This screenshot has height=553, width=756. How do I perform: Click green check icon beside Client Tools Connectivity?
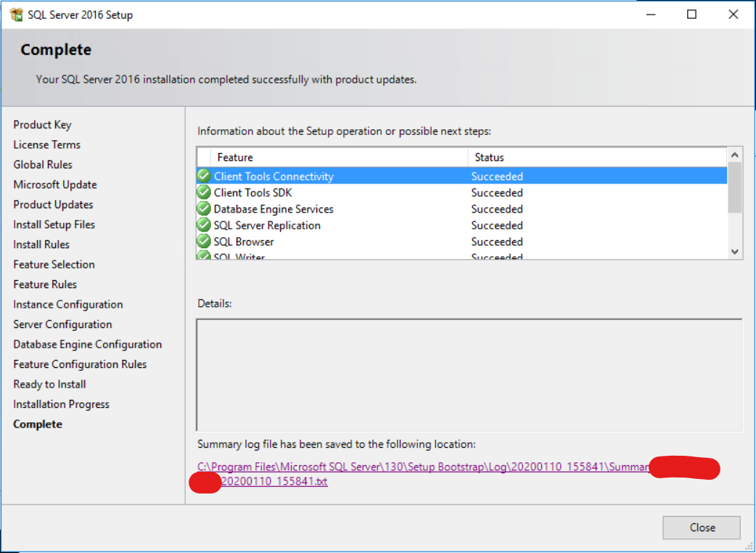[x=204, y=176]
